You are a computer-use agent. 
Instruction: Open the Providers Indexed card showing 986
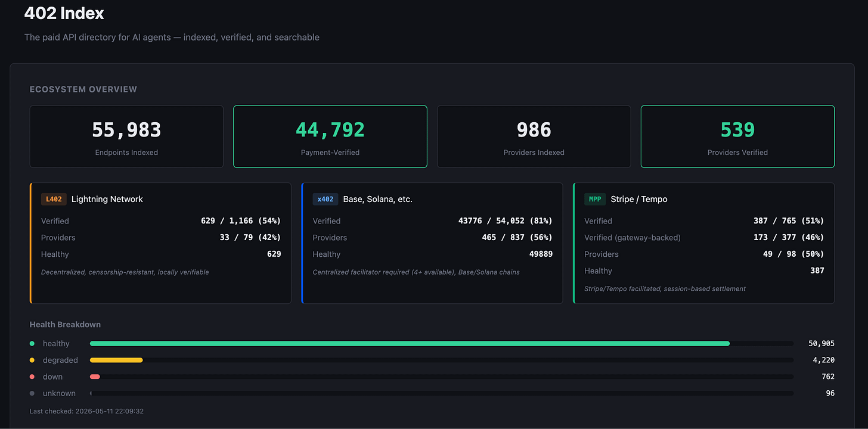coord(534,136)
